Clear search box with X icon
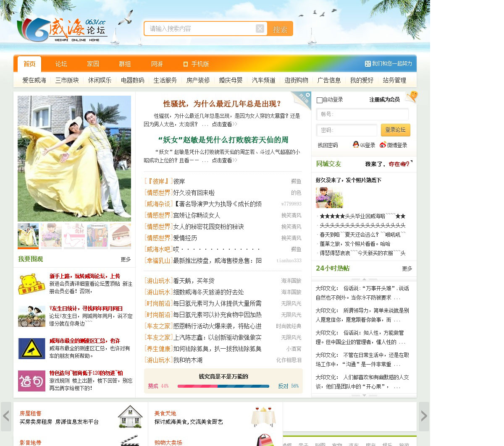504x446 pixels. pyautogui.click(x=260, y=29)
